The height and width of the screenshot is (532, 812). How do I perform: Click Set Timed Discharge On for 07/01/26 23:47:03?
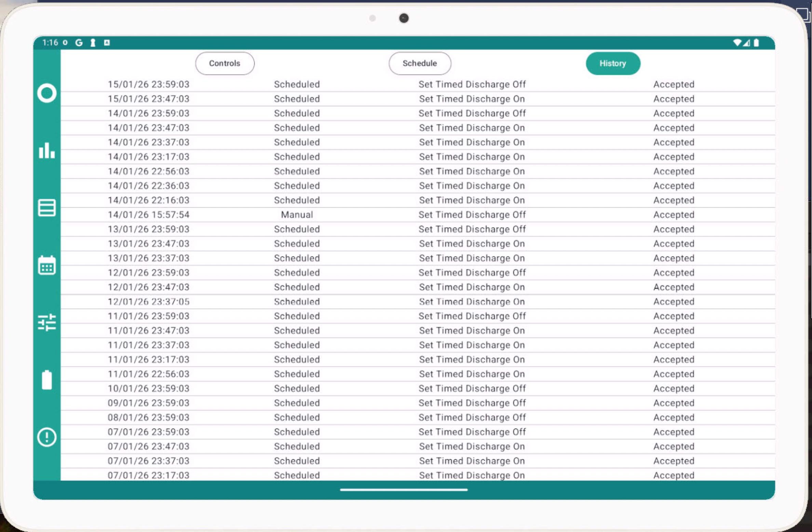coord(472,446)
